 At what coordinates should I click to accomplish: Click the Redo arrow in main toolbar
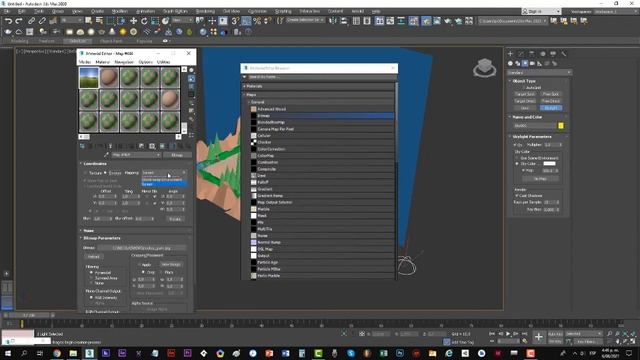click(x=19, y=20)
